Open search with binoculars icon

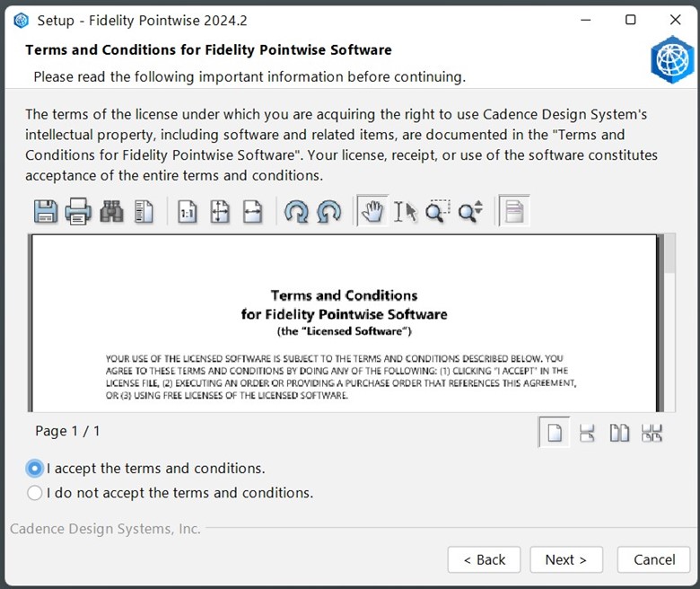pos(111,211)
